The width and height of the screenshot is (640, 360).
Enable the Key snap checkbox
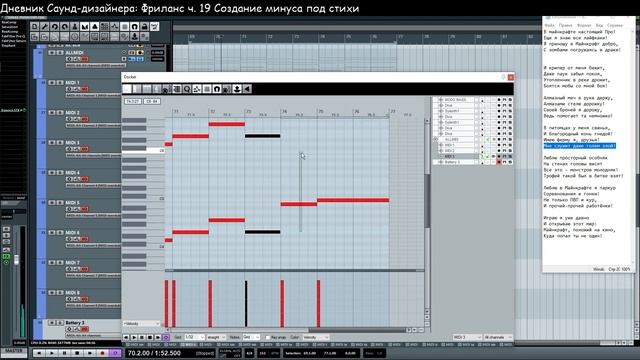[268, 338]
